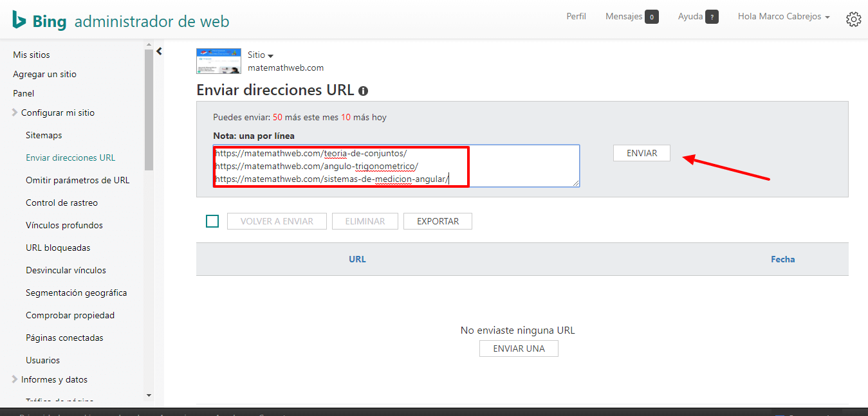Click the administrador de web title

click(152, 21)
